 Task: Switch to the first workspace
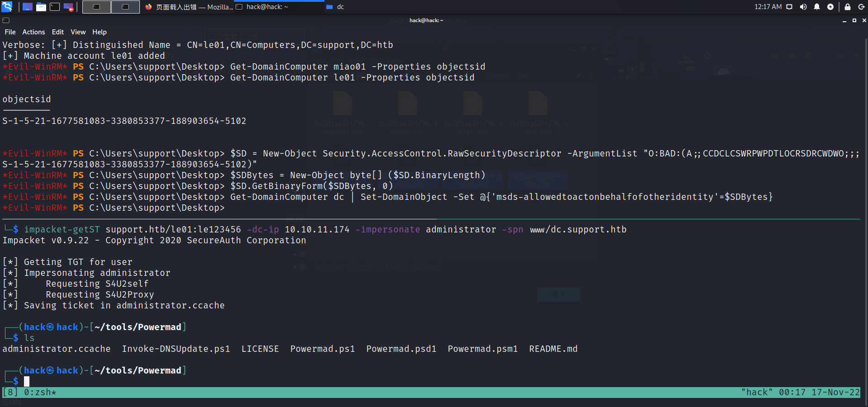(x=96, y=7)
